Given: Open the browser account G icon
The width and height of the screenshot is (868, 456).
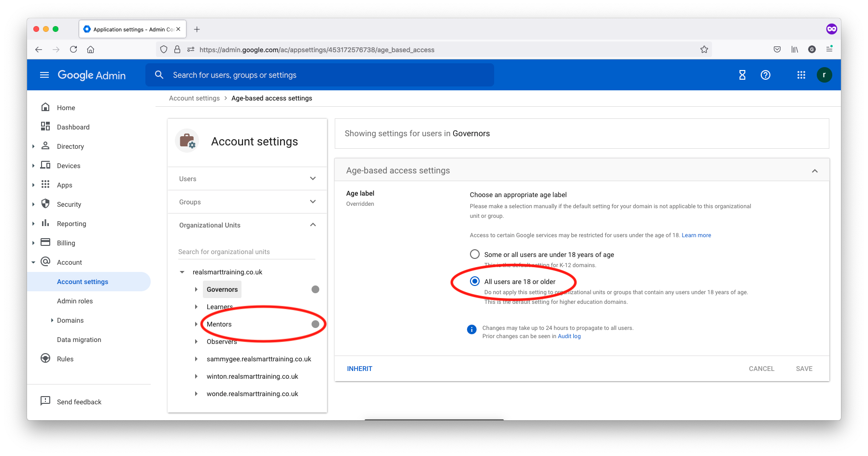Looking at the screenshot, I should [812, 49].
